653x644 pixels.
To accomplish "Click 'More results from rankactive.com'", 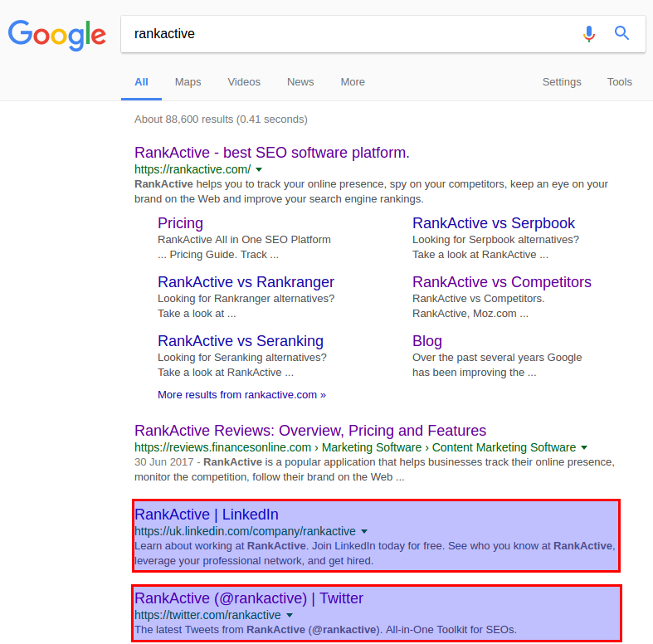I will pyautogui.click(x=241, y=394).
